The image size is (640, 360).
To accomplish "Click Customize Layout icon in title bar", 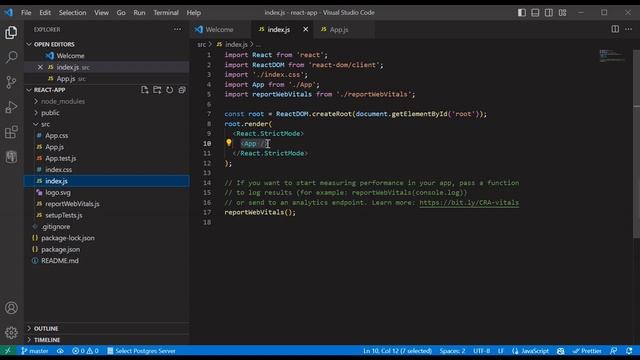I will point(562,13).
